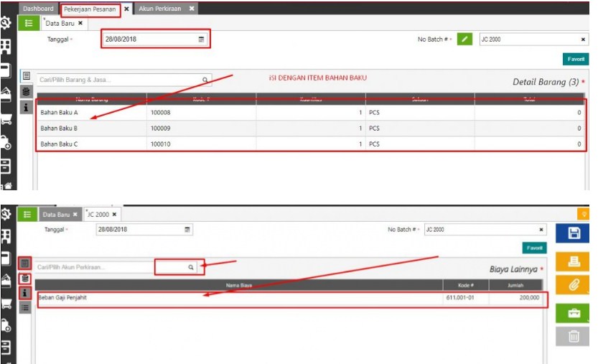Open the Akun Perkiraan tab
This screenshot has width=598, height=364.
coord(162,9)
